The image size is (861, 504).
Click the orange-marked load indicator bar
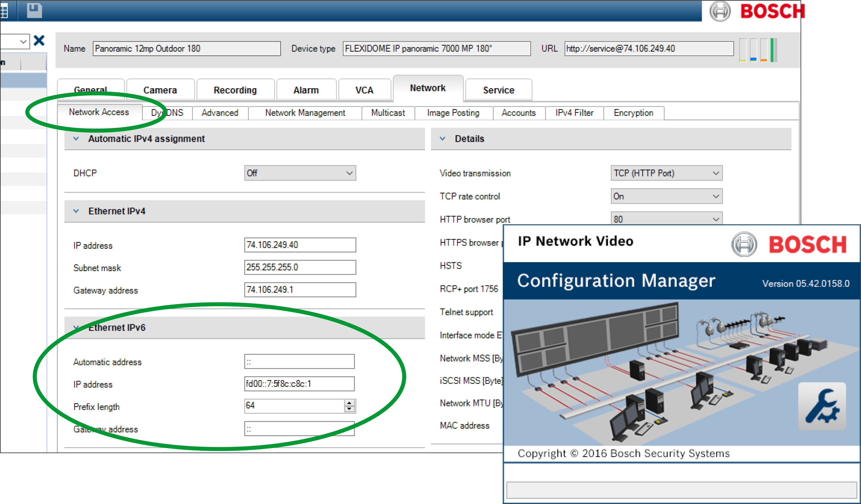click(764, 50)
